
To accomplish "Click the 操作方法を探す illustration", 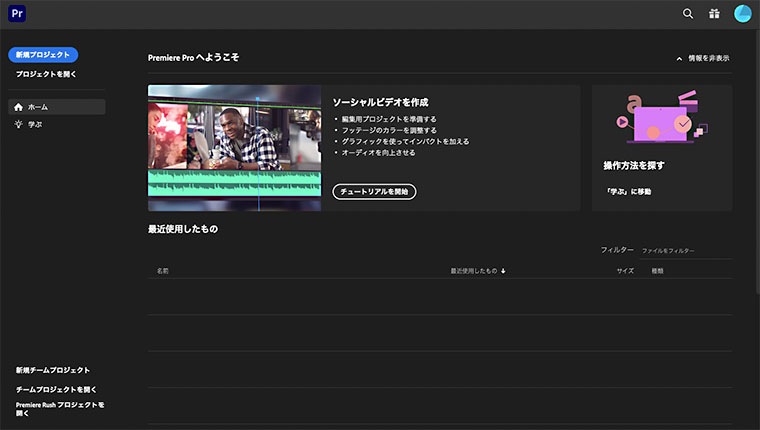I will click(662, 116).
